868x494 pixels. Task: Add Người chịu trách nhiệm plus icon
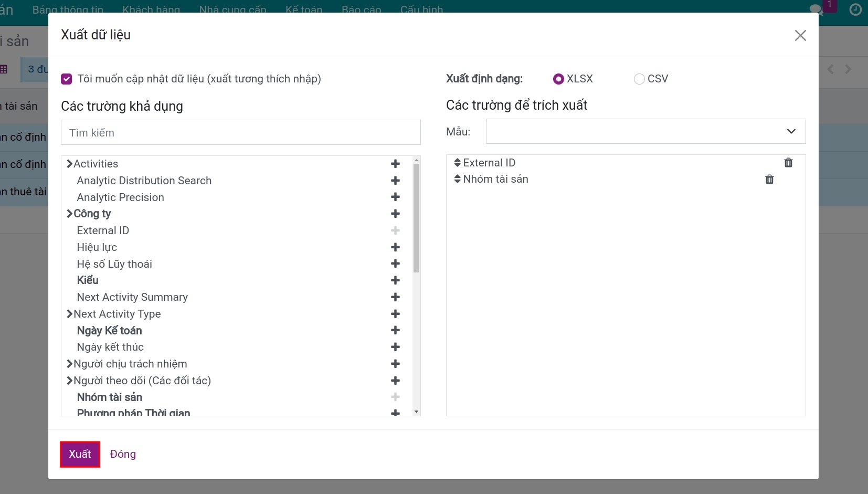click(x=396, y=364)
